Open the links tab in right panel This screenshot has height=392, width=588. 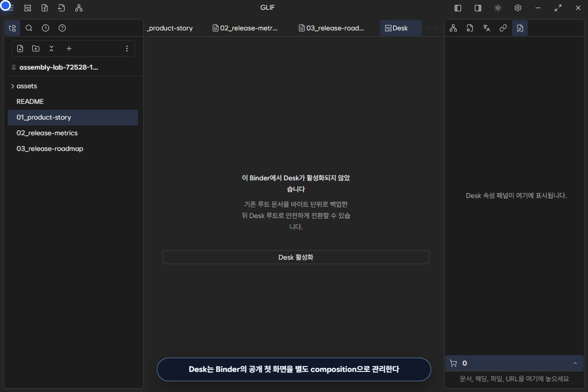[x=503, y=28]
